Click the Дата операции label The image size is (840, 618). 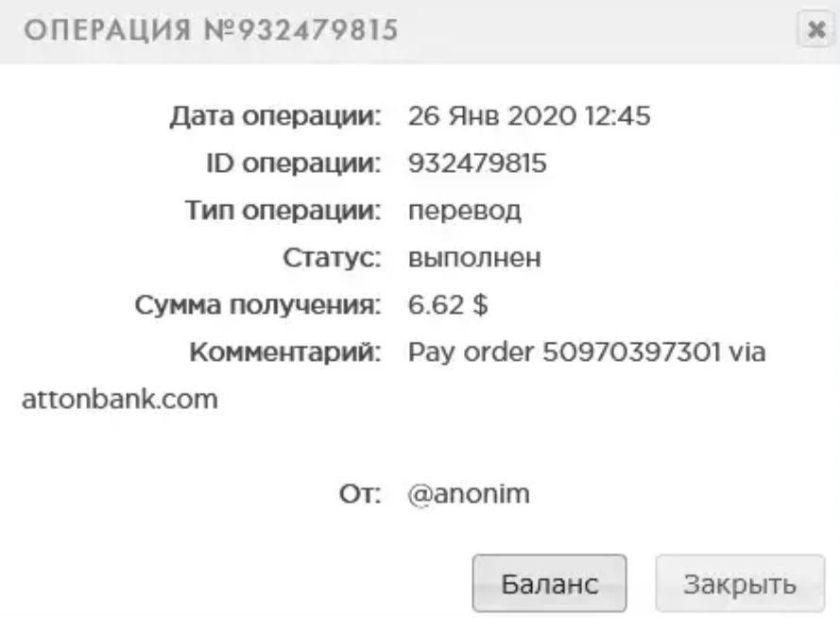(x=275, y=116)
